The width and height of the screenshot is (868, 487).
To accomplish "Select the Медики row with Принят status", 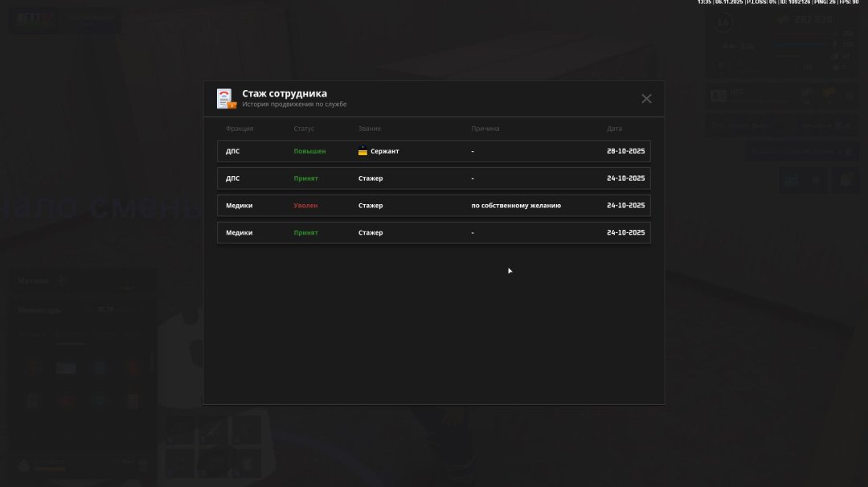I will pos(433,233).
